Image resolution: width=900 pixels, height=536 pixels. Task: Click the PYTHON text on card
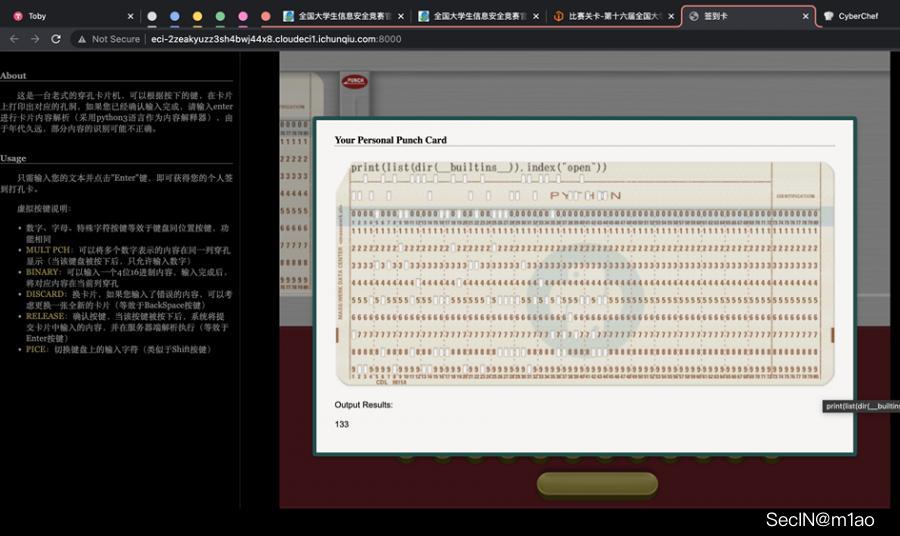tap(585, 196)
